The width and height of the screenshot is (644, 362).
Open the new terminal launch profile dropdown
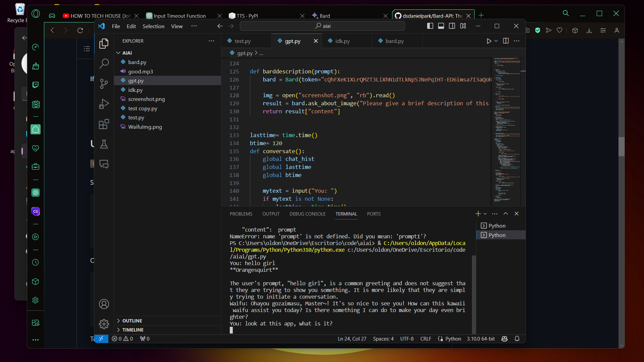pos(485,214)
